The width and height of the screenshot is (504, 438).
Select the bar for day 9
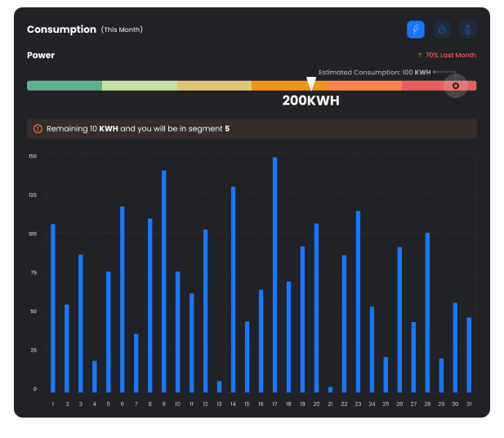tap(163, 280)
